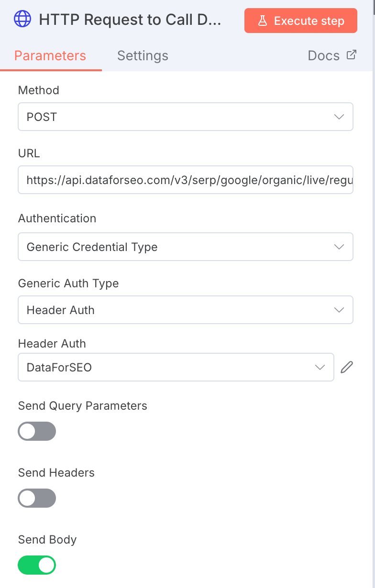Select the Parameters tab
The width and height of the screenshot is (375, 588).
(50, 55)
